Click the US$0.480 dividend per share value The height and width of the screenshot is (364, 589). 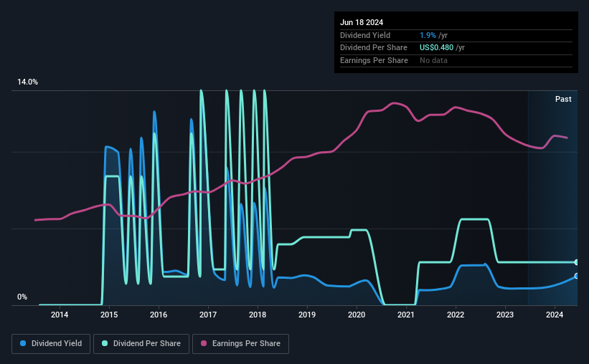(x=436, y=48)
